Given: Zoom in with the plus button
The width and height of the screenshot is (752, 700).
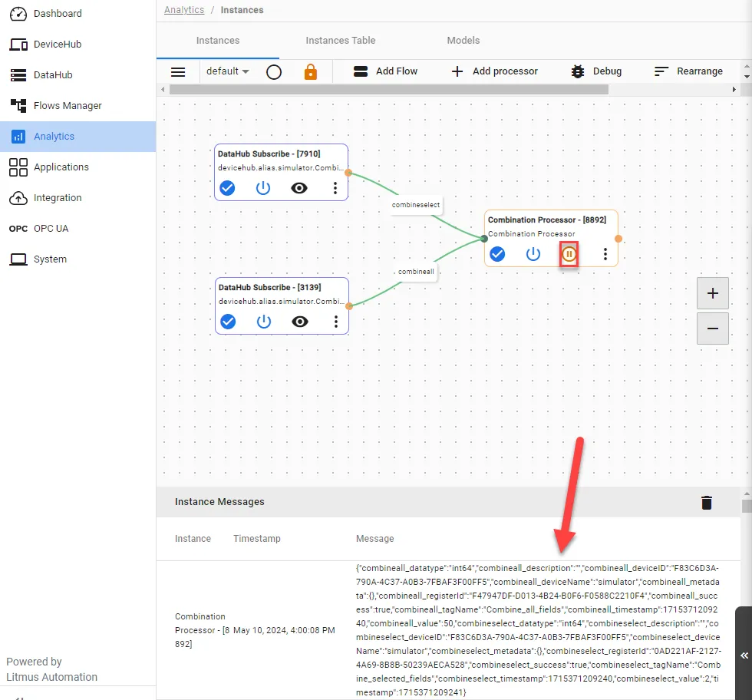Looking at the screenshot, I should [713, 293].
